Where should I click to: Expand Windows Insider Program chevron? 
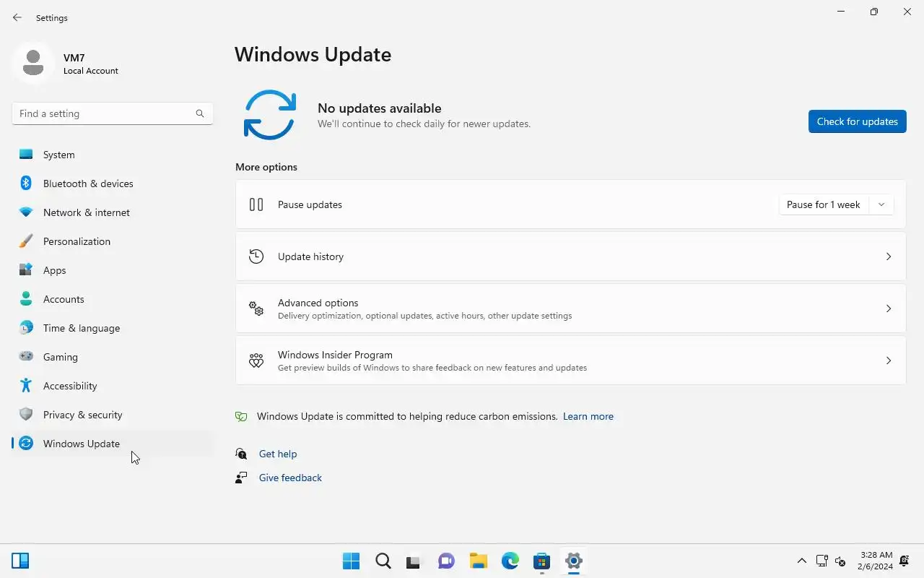[x=889, y=361]
